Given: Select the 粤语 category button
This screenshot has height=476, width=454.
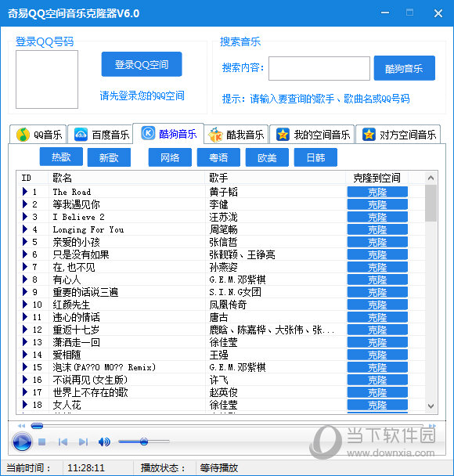Looking at the screenshot, I should point(218,157).
